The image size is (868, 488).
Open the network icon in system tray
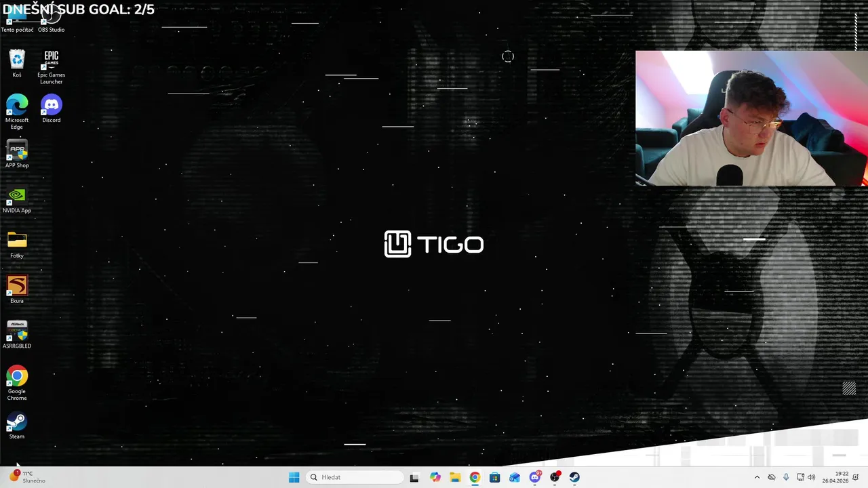click(x=800, y=477)
